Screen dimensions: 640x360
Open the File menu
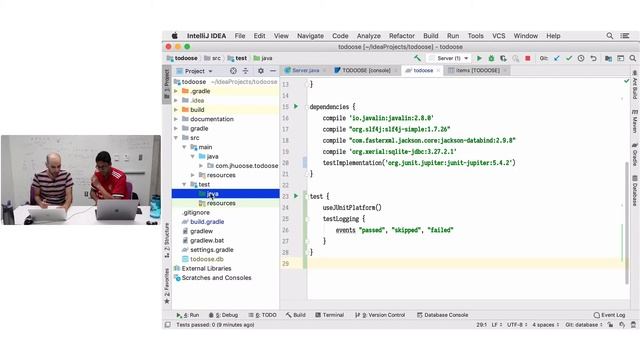pos(240,36)
